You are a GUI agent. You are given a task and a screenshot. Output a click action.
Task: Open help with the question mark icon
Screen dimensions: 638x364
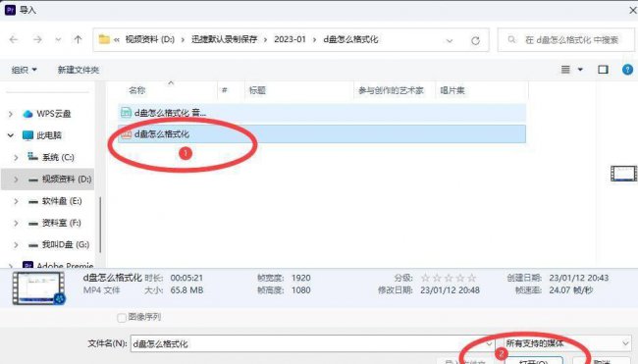coord(627,70)
